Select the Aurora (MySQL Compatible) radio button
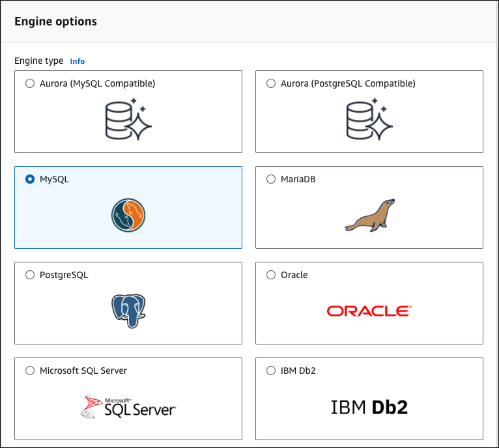499x448 pixels. click(30, 83)
